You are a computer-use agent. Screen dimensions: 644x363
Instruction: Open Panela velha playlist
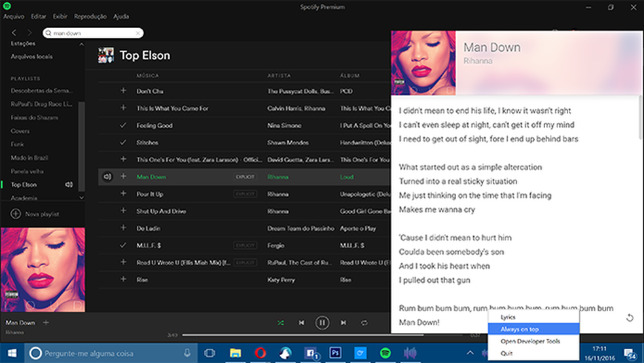click(27, 171)
